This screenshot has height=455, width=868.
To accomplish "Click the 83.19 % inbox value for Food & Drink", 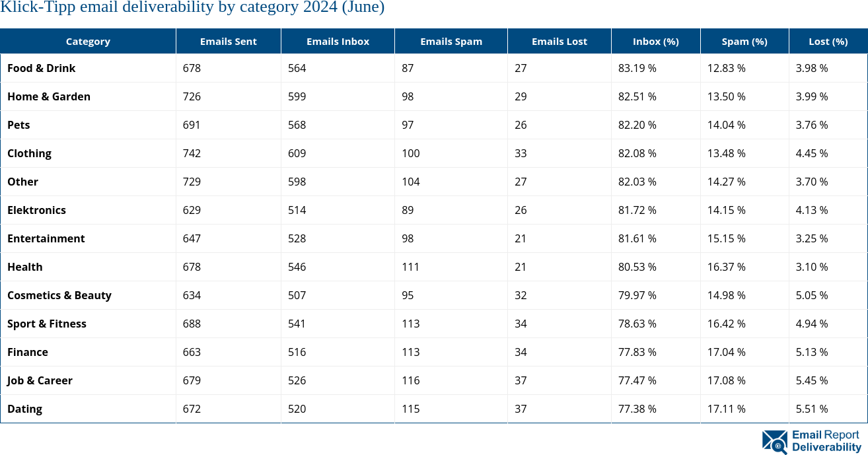I will [x=637, y=68].
